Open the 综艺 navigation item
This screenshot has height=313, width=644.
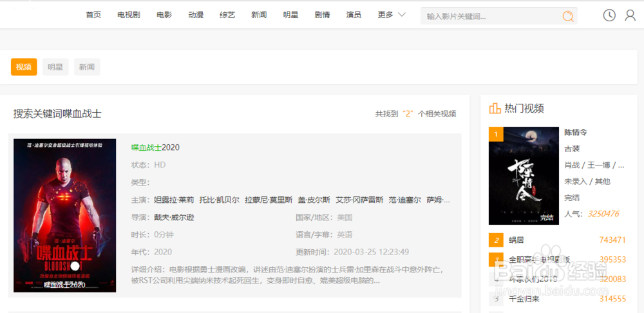point(227,15)
